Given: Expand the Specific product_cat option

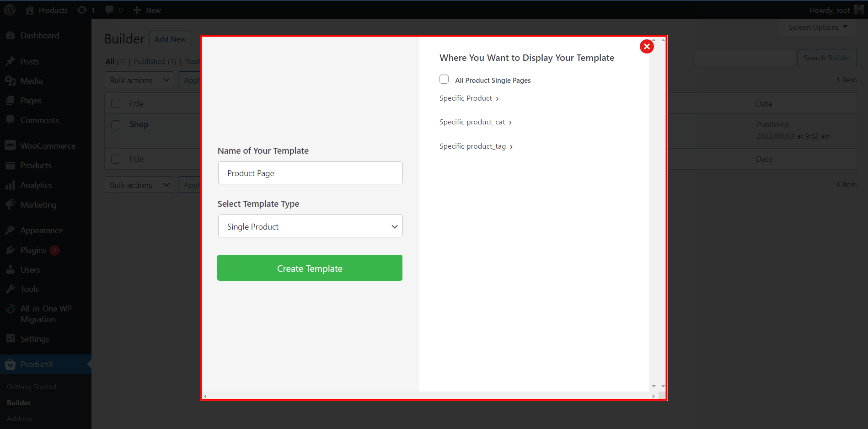Looking at the screenshot, I should point(476,122).
